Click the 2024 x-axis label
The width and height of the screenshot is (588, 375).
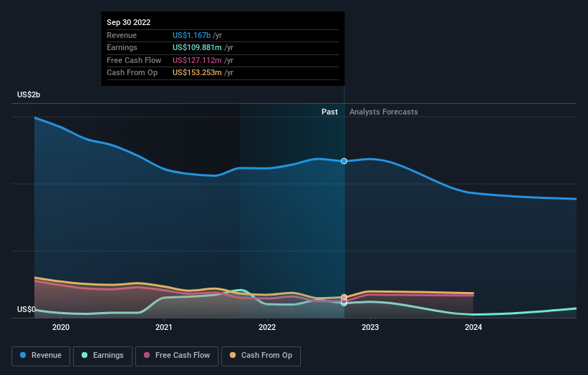point(473,328)
